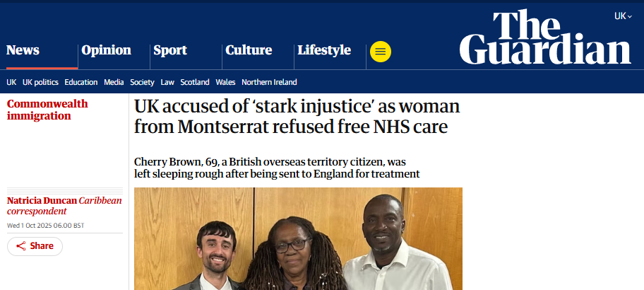
Task: Select the Lifestyle section
Action: 324,50
